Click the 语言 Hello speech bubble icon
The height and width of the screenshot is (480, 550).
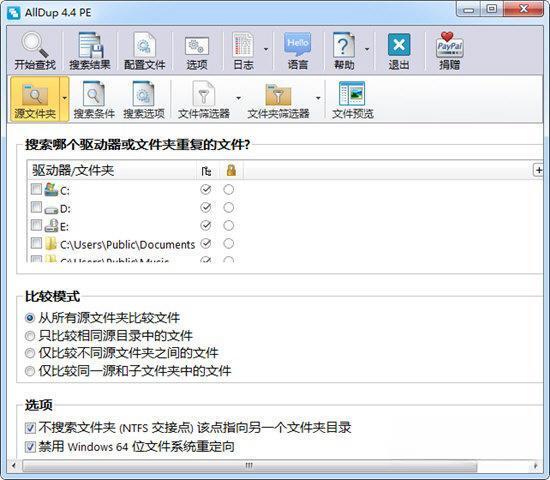(x=297, y=45)
